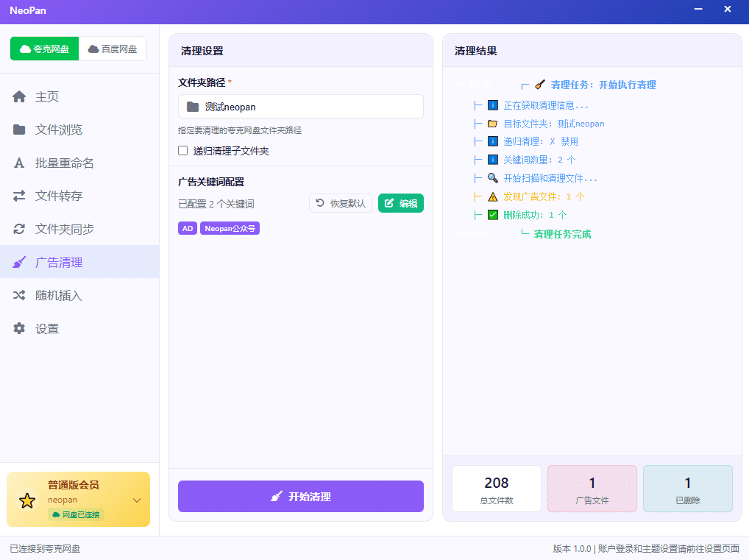Click the 版本 1.0.0 status bar text

click(572, 548)
